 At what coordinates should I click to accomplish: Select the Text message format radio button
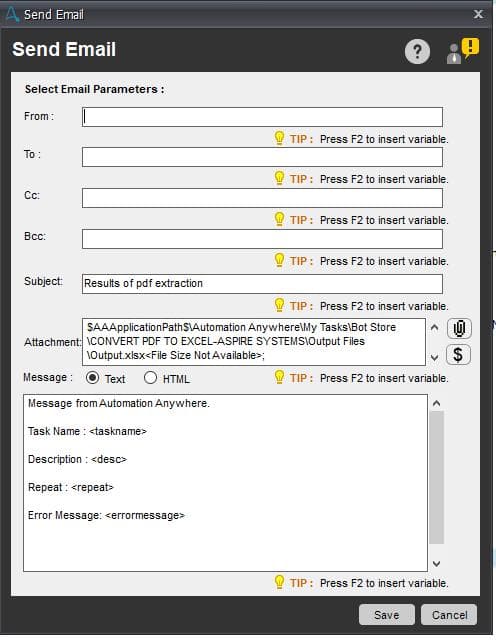coord(92,377)
